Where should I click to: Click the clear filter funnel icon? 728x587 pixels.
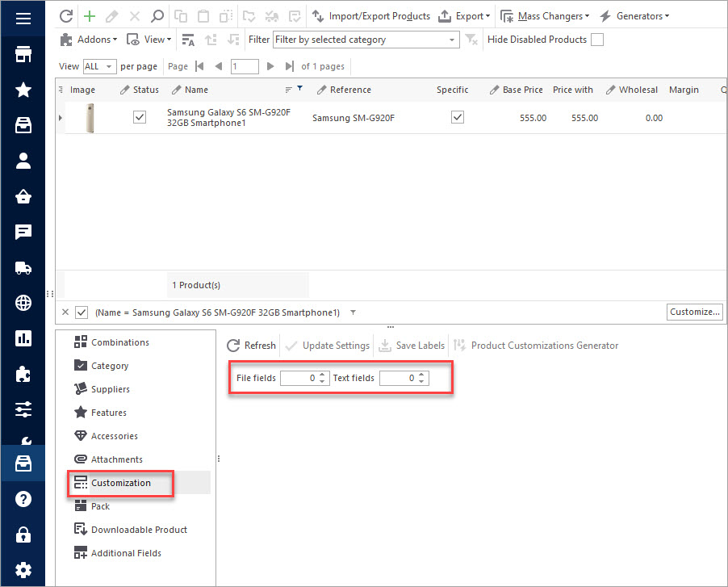coord(471,40)
